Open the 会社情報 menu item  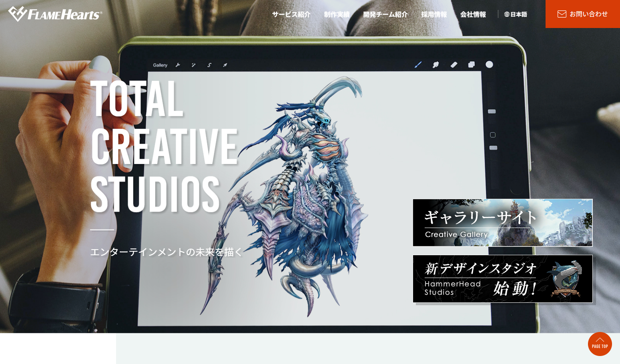[473, 14]
